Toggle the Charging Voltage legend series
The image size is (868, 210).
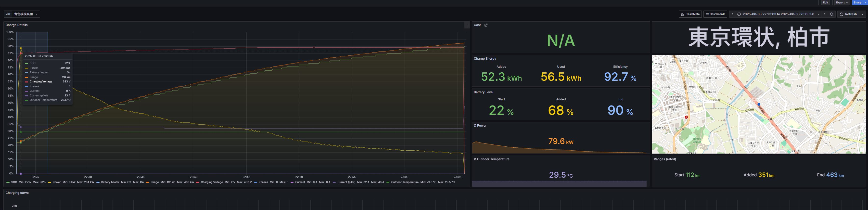coord(212,182)
